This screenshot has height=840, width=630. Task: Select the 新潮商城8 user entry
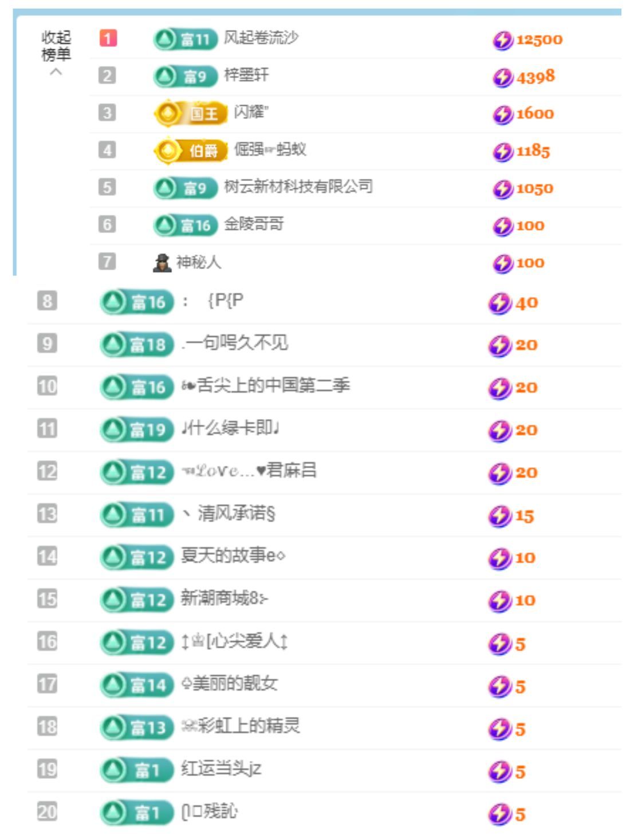225,598
